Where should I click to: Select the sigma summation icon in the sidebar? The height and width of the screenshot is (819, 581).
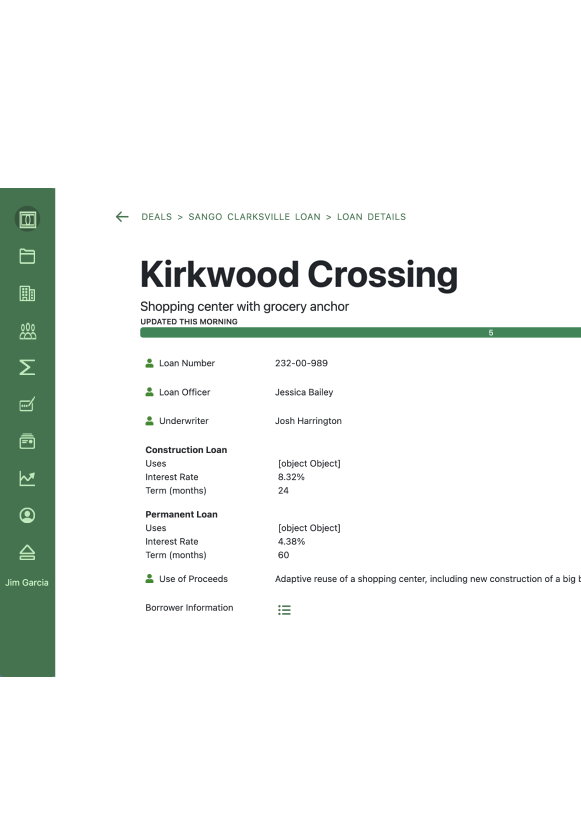[27, 367]
